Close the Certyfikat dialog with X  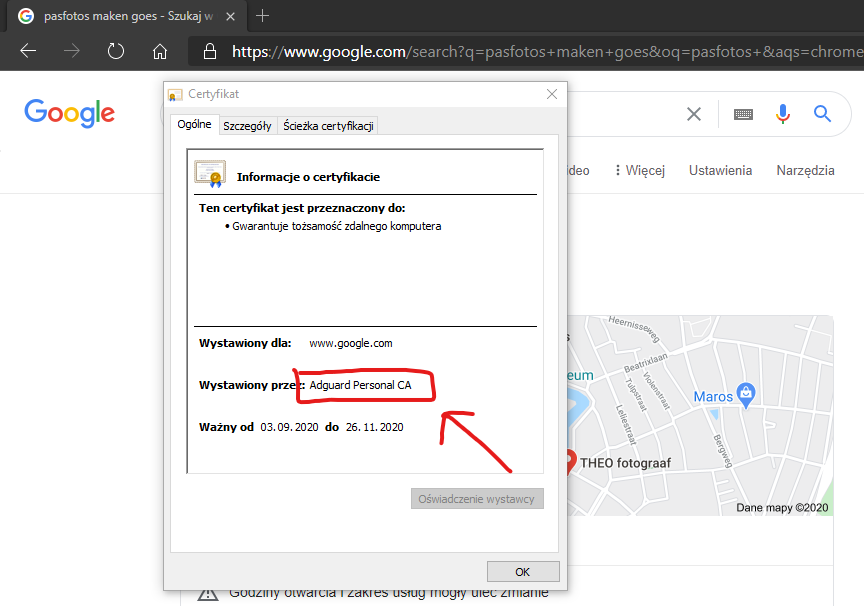pos(552,94)
